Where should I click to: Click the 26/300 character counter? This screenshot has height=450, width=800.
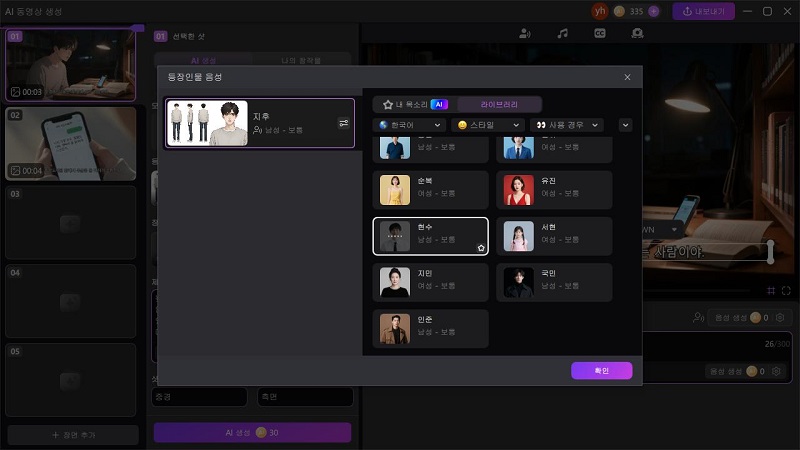[x=777, y=344]
